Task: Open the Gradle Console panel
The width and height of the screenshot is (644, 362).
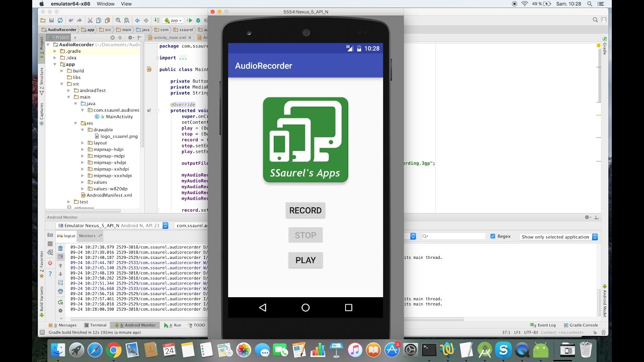Action: [581, 325]
